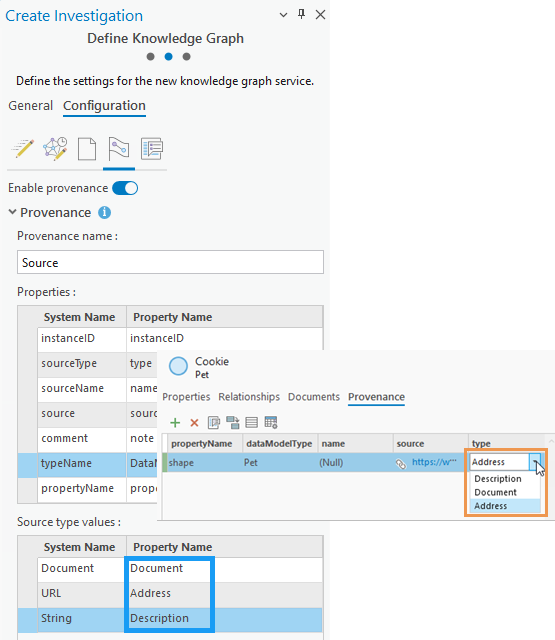Select the Document option in type list
The width and height of the screenshot is (555, 640).
(495, 492)
